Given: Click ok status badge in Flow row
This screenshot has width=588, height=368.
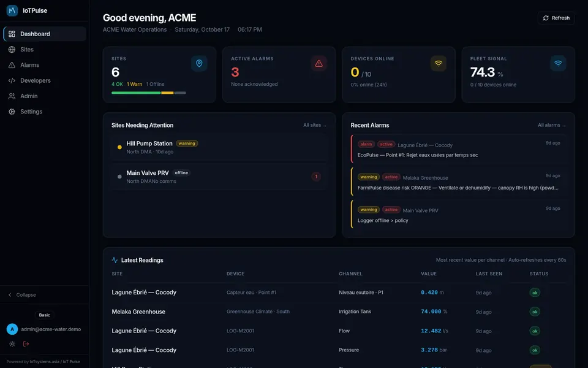Looking at the screenshot, I should [535, 331].
